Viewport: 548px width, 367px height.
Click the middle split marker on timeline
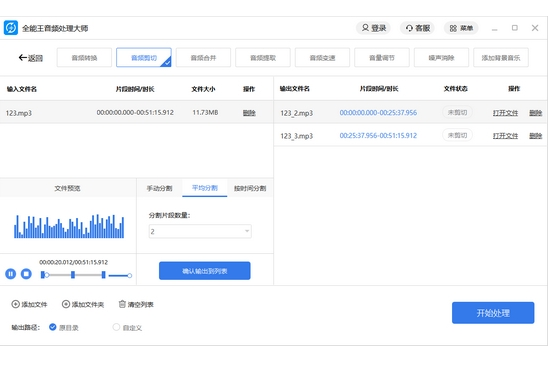73,275
